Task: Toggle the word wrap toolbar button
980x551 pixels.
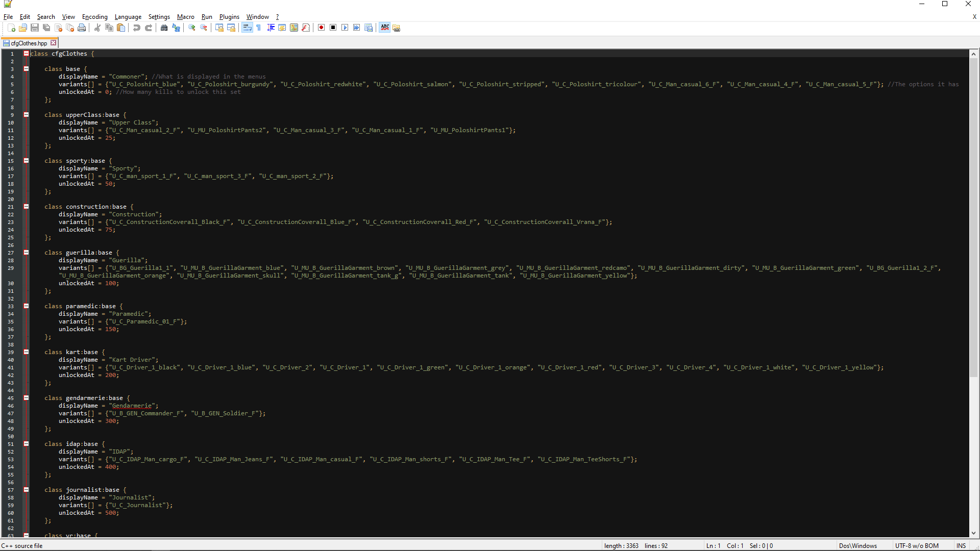Action: [247, 28]
